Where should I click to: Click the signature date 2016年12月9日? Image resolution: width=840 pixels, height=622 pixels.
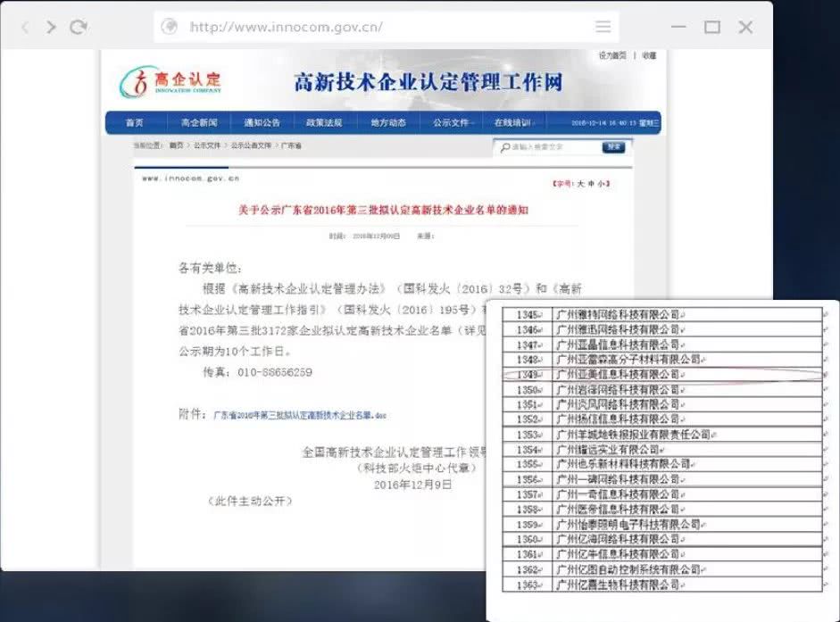click(x=413, y=485)
